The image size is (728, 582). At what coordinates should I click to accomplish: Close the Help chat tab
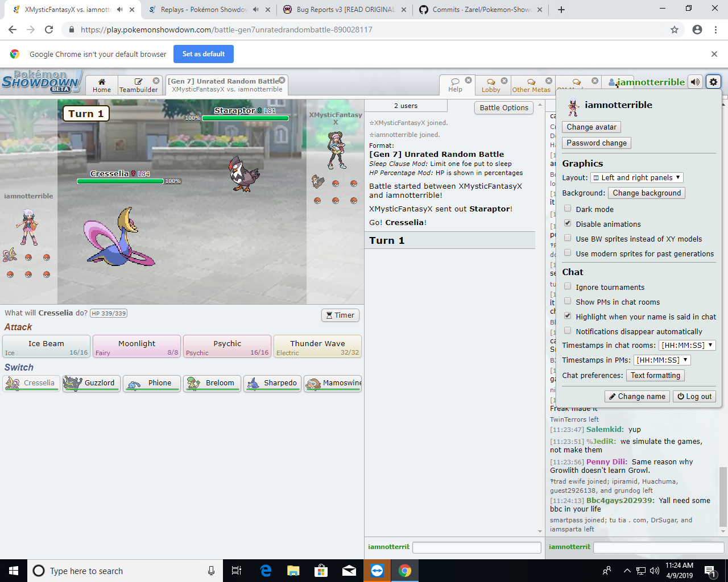(468, 80)
